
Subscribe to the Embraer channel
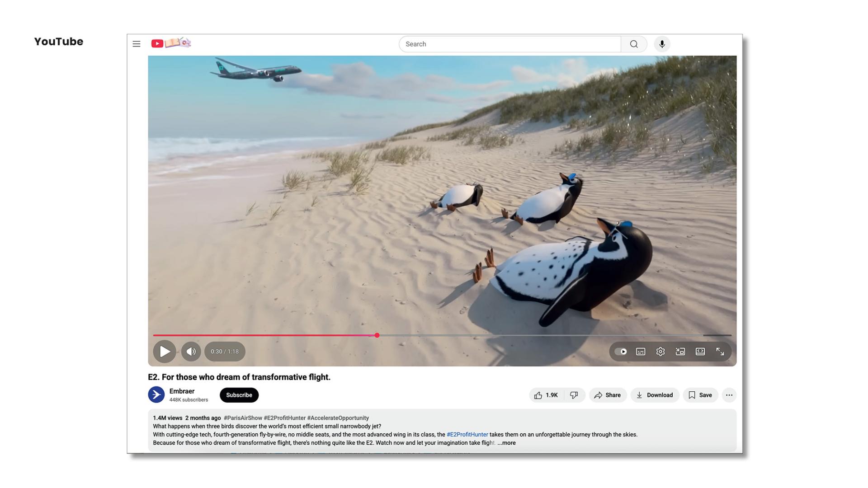tap(239, 395)
